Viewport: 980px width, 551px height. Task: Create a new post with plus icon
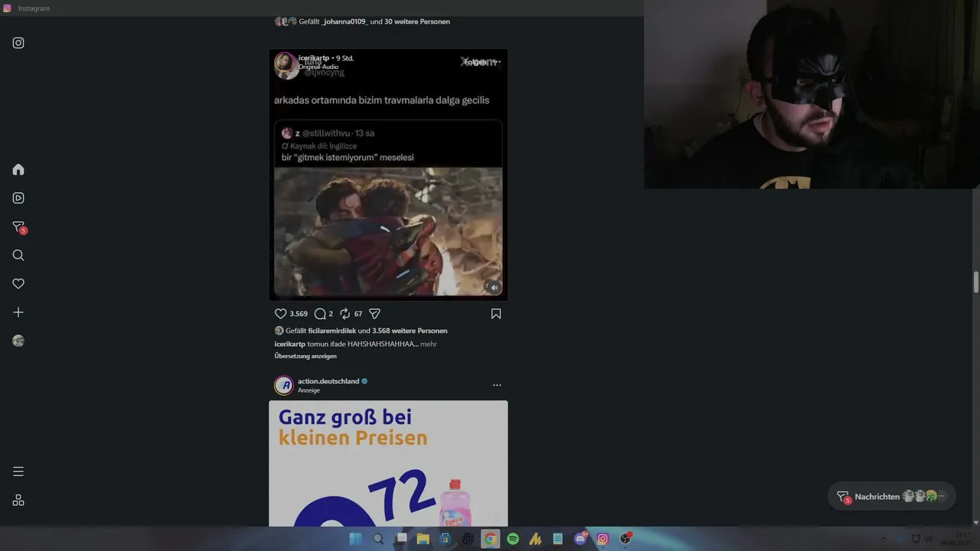point(18,312)
